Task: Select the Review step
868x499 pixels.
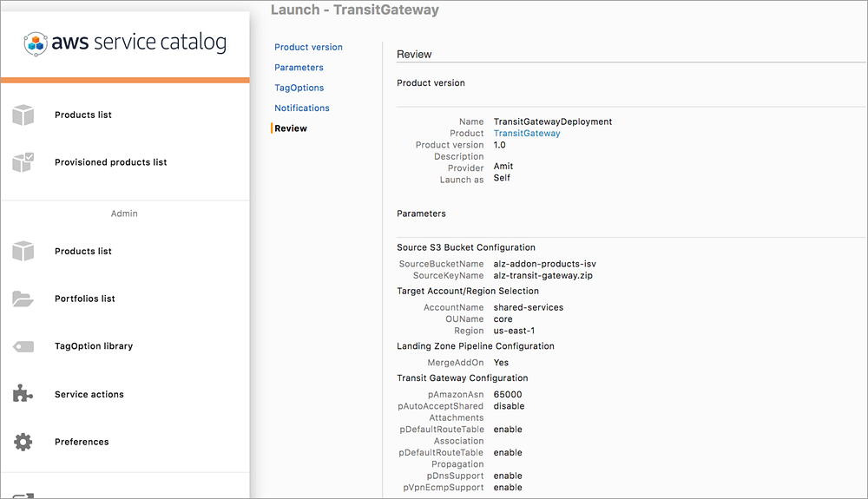Action: (x=291, y=128)
